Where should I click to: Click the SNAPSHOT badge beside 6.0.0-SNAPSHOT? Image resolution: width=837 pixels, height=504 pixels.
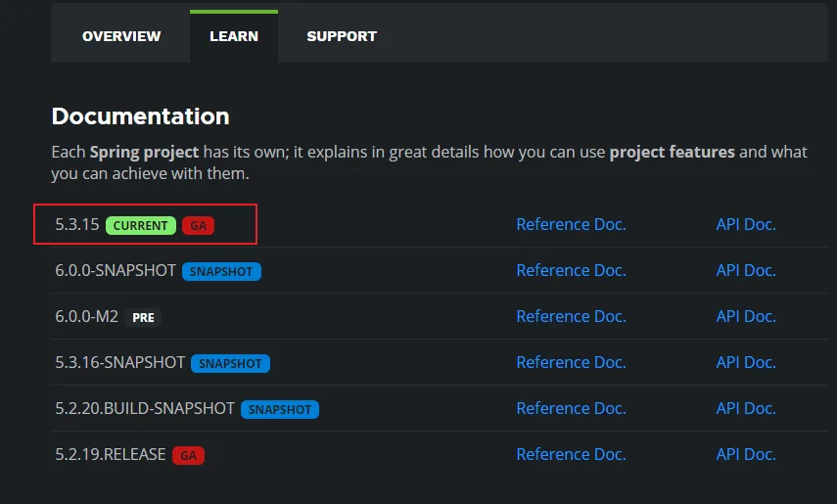tap(221, 271)
